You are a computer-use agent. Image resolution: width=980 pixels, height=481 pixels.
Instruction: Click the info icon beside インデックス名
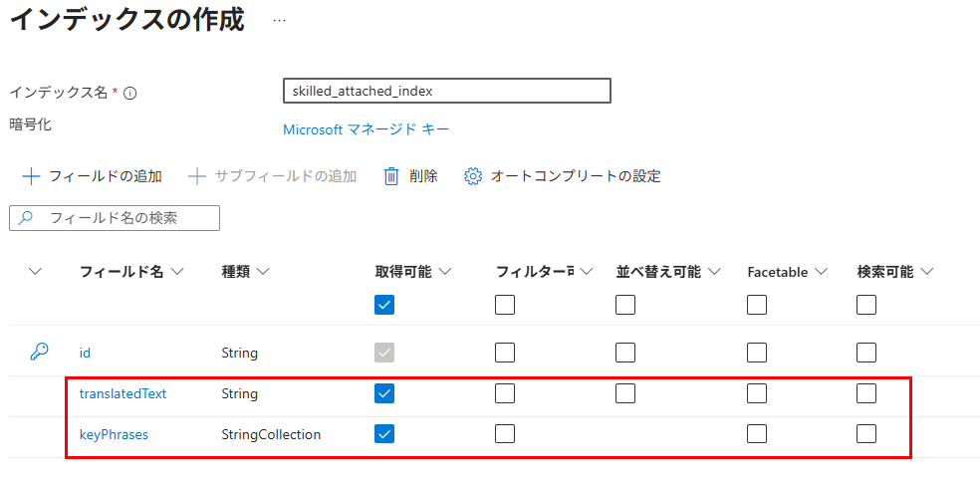[x=129, y=94]
